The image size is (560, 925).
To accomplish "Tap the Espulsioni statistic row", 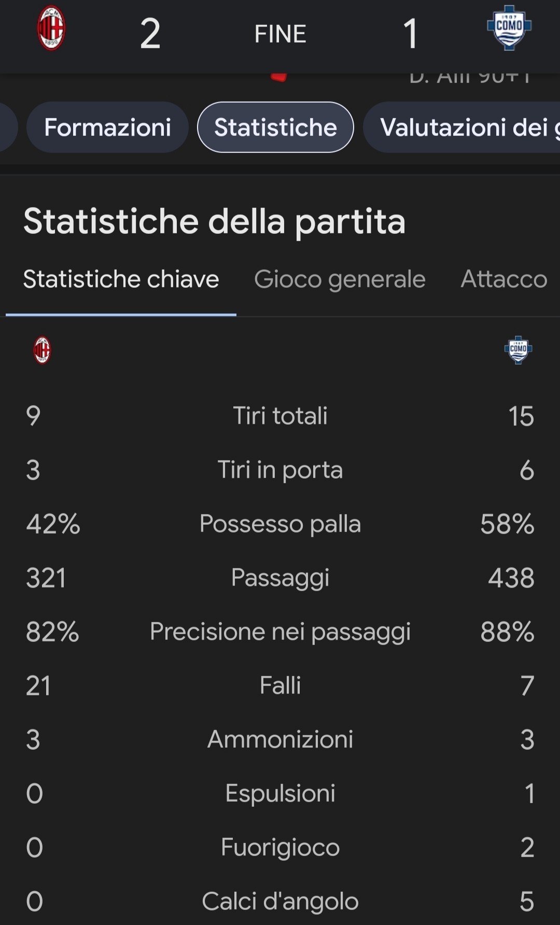I will point(280,793).
